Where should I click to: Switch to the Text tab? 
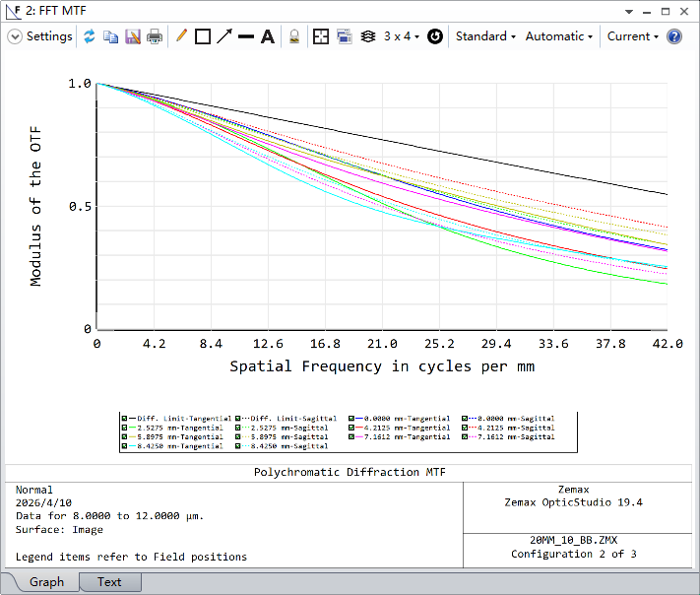[109, 582]
